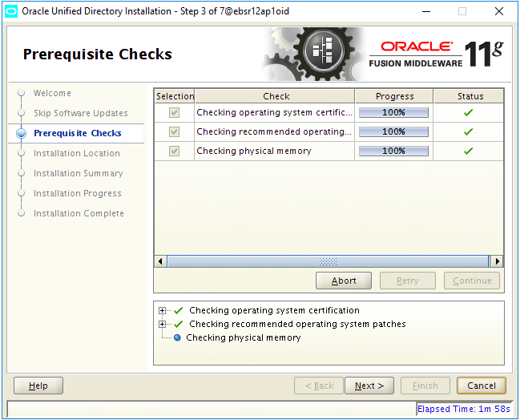520x420 pixels.
Task: Proceed with Next button
Action: tap(369, 386)
